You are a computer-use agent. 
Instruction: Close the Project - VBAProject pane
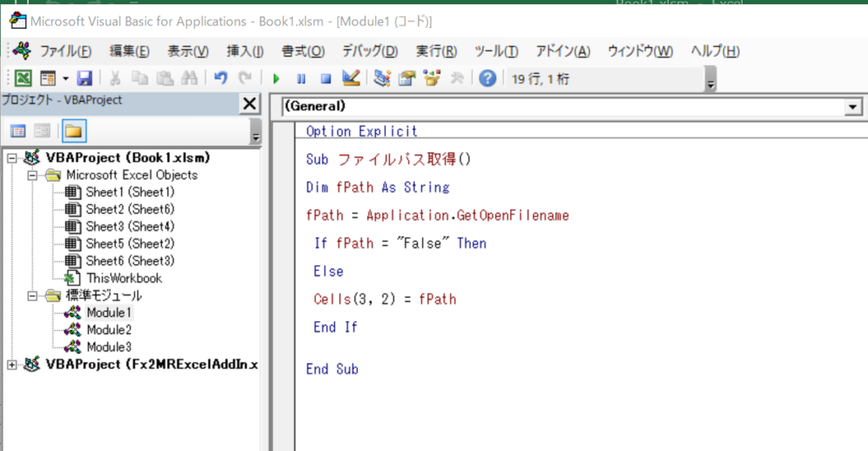click(250, 103)
